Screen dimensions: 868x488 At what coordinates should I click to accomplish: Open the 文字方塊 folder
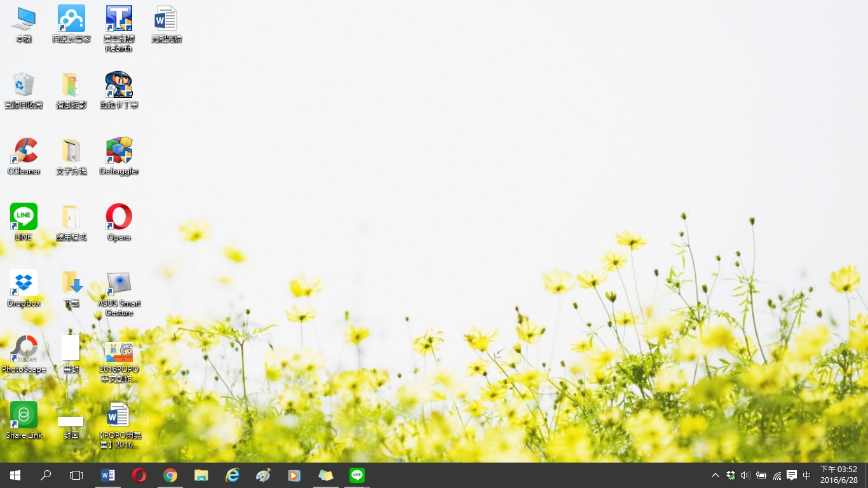point(71,156)
